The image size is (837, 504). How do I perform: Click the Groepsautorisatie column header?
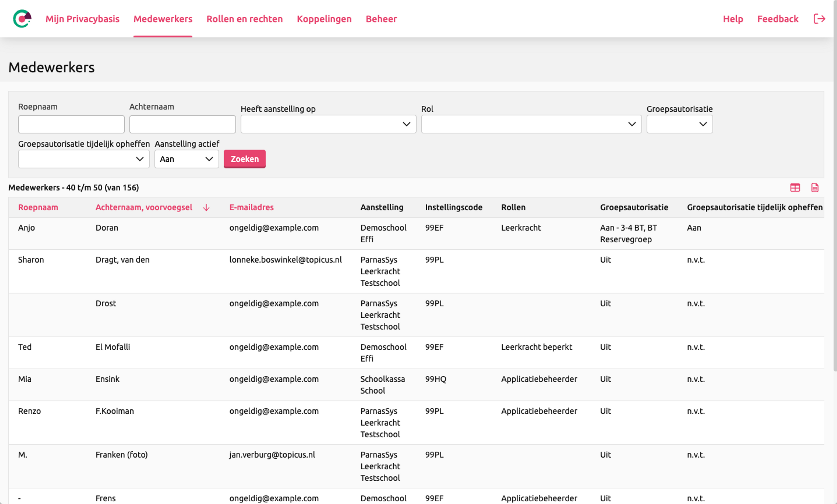click(x=634, y=207)
